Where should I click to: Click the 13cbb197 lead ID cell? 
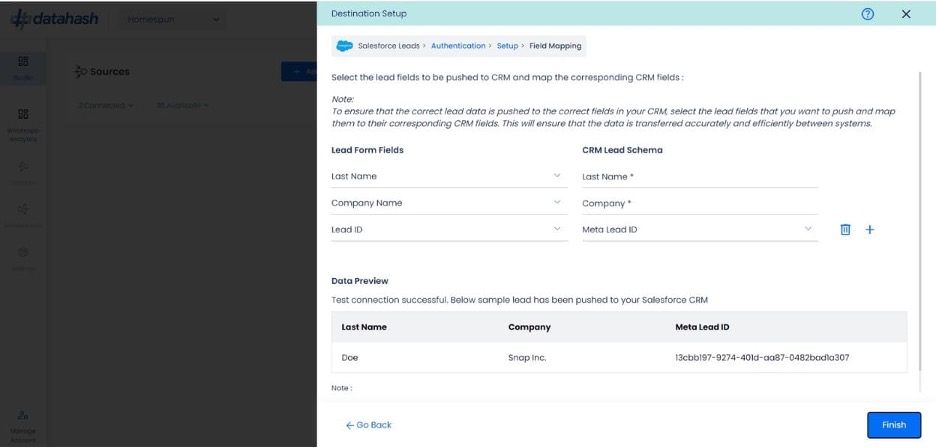tap(762, 358)
